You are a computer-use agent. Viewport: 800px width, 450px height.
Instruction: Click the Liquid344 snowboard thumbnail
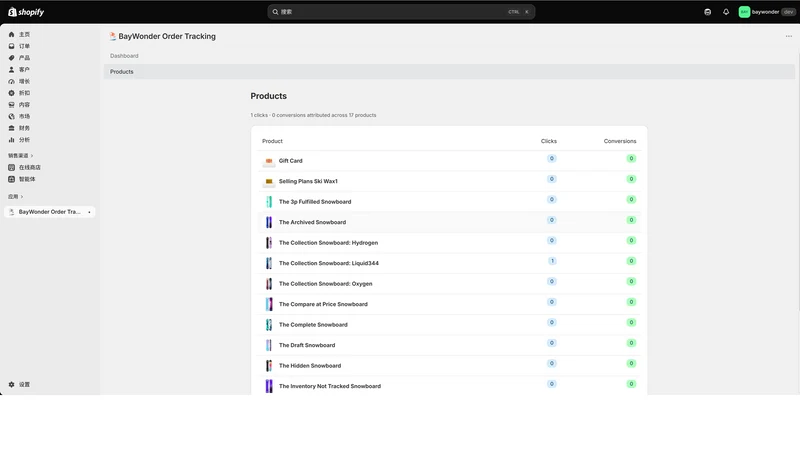point(269,263)
